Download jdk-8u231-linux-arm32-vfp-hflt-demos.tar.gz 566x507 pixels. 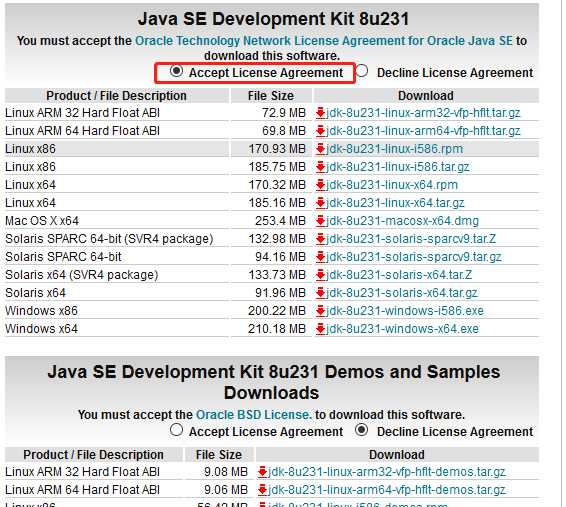pos(387,472)
